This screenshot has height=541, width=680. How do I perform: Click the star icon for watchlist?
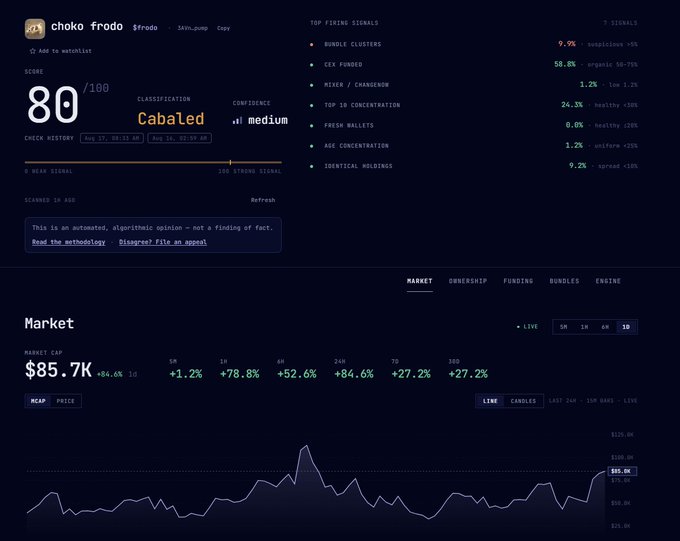click(33, 51)
